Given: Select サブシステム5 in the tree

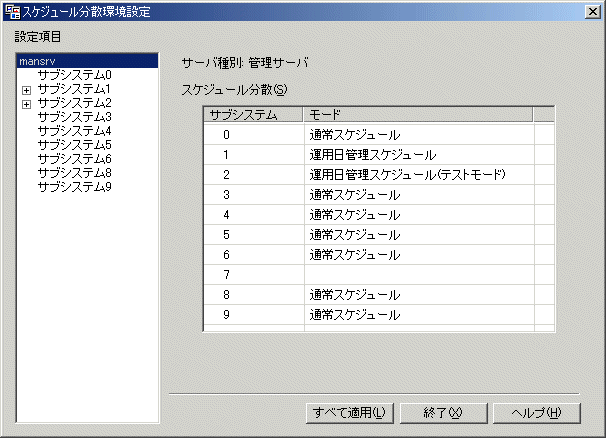Looking at the screenshot, I should click(x=75, y=145).
